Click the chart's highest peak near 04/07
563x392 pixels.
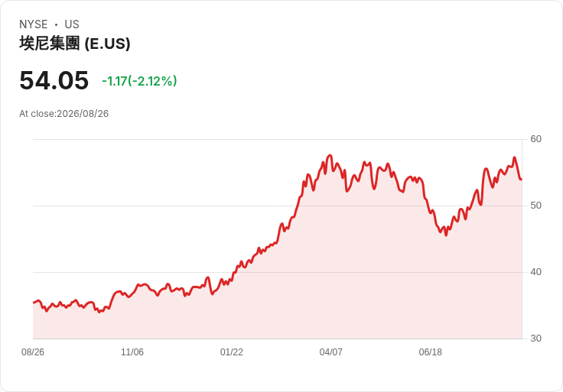click(x=330, y=155)
